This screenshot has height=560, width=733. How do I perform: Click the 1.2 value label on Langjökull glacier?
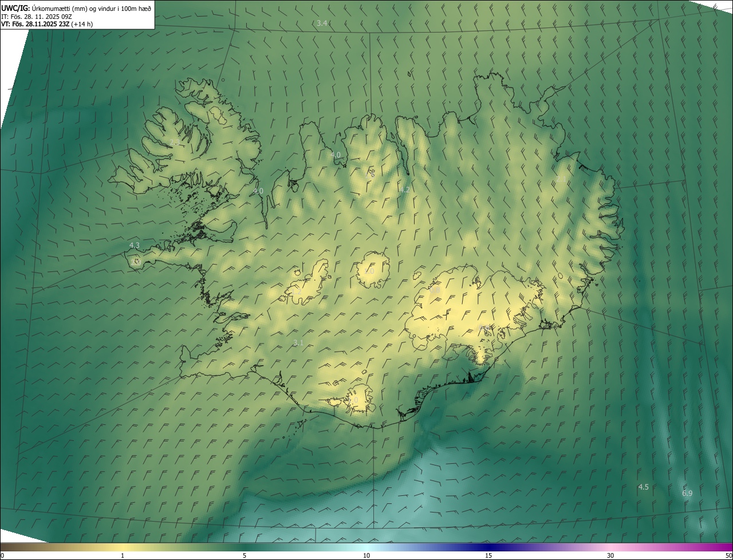click(296, 292)
